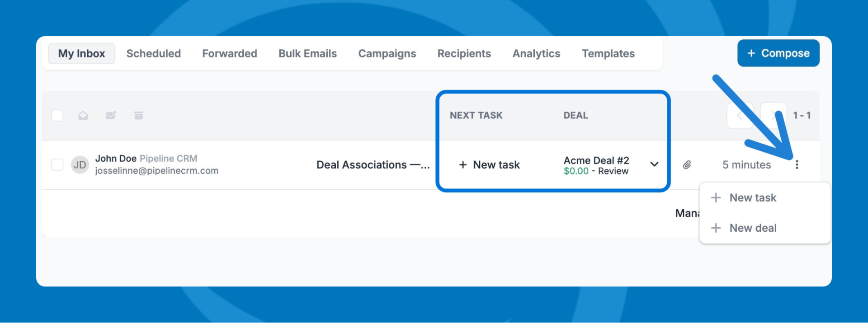
Task: Add a New task in Next Task column
Action: (x=490, y=165)
